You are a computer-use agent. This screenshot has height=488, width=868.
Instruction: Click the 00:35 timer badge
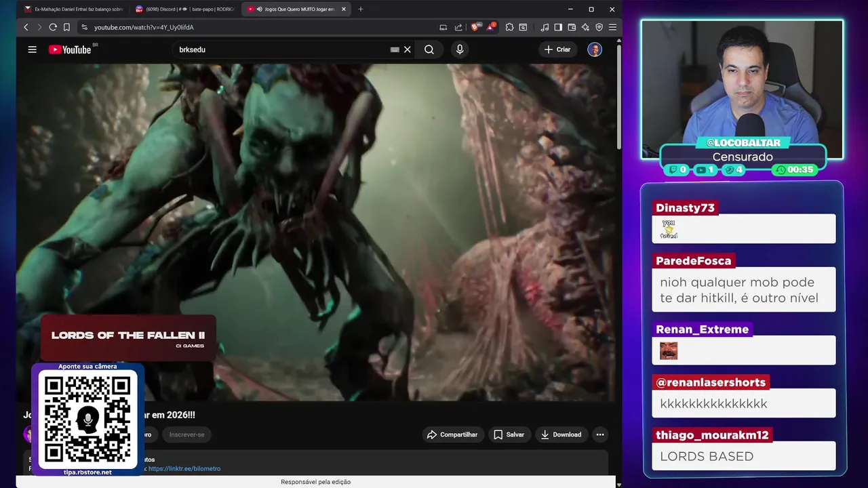[794, 170]
